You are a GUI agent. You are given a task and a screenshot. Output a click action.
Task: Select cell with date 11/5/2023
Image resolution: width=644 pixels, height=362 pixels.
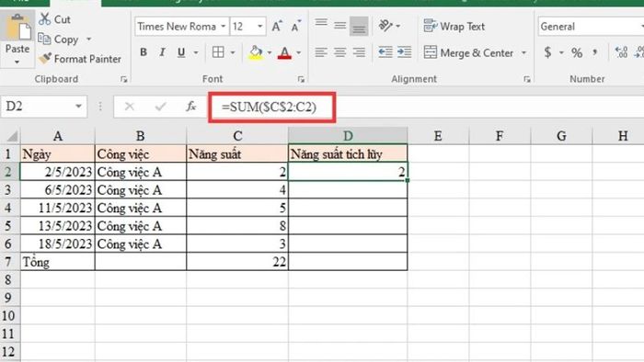(57, 208)
